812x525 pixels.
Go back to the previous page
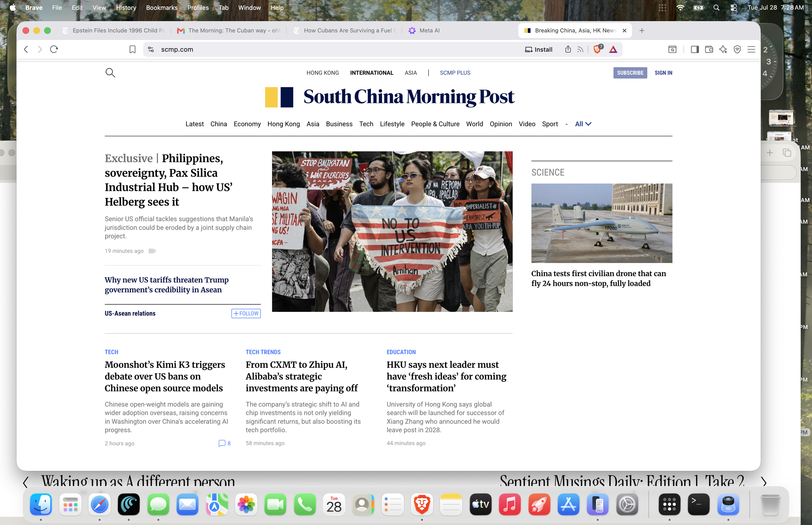tap(26, 49)
